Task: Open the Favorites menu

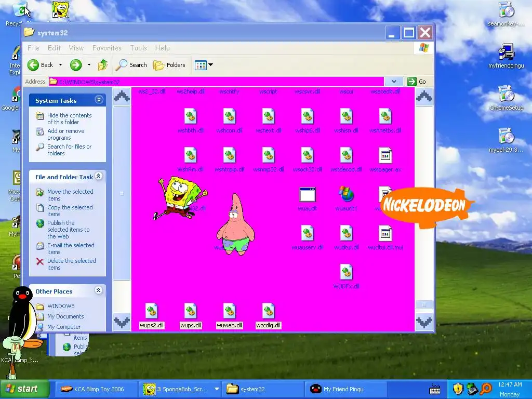Action: point(107,48)
